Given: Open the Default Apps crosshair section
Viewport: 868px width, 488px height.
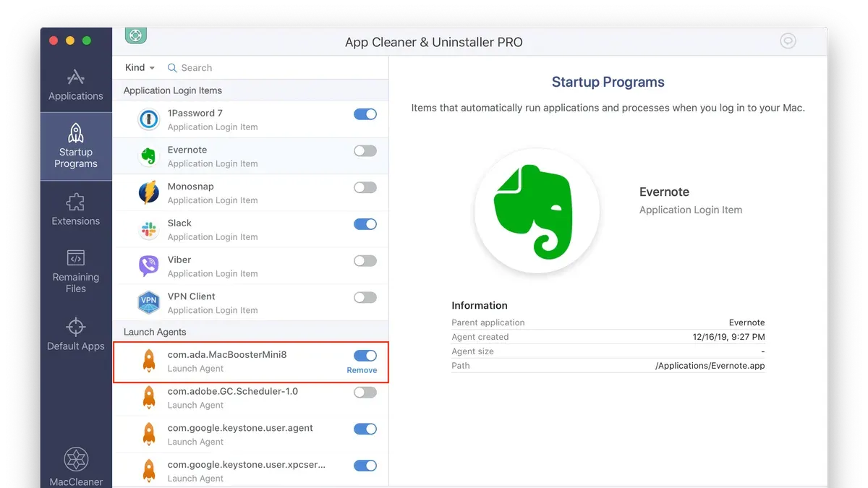Looking at the screenshot, I should click(76, 334).
